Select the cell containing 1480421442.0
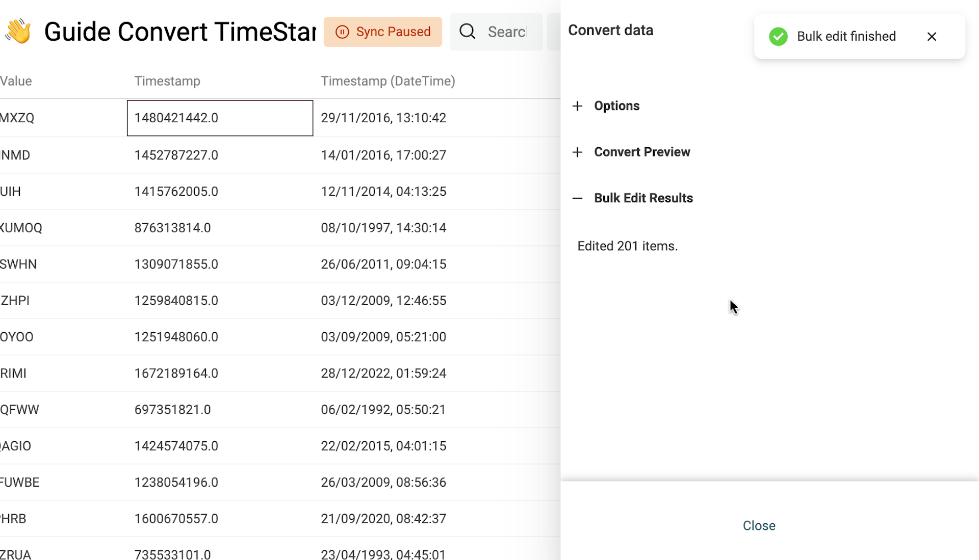Viewport: 979px width, 560px height. click(x=219, y=118)
